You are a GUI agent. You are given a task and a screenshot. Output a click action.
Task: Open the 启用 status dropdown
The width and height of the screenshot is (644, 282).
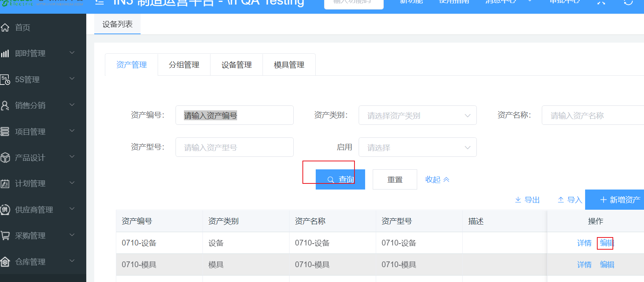click(x=417, y=147)
